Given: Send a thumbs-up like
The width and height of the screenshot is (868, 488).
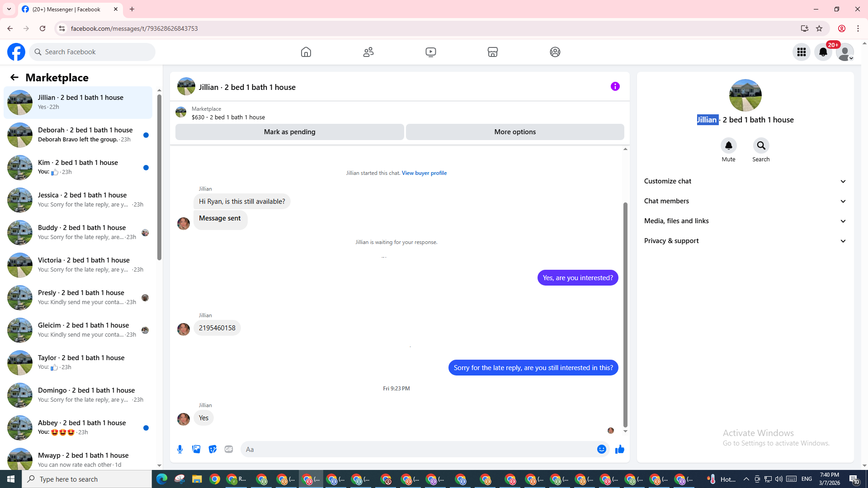Looking at the screenshot, I should (620, 449).
